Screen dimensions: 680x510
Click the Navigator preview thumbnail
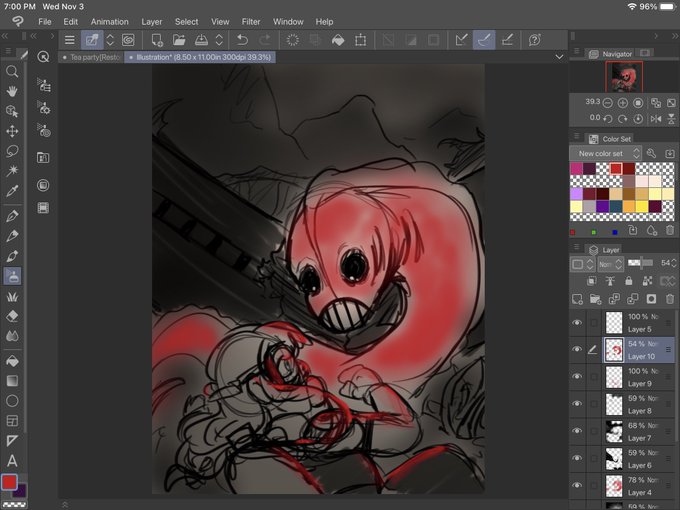tap(624, 77)
